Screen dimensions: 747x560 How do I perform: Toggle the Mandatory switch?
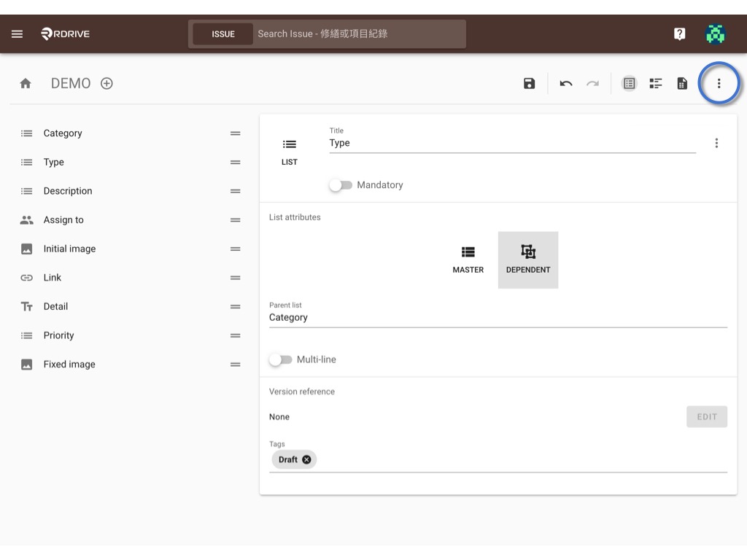[340, 184]
